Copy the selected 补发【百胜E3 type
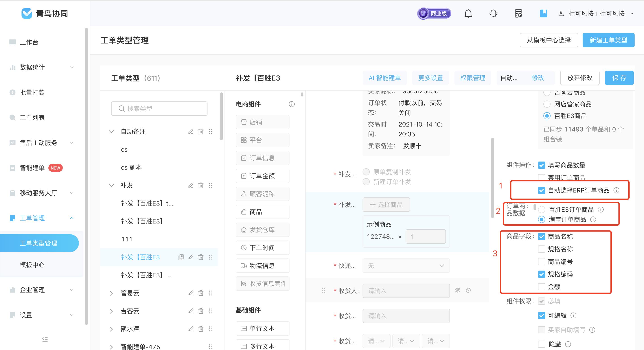This screenshot has width=644, height=350. 181,257
